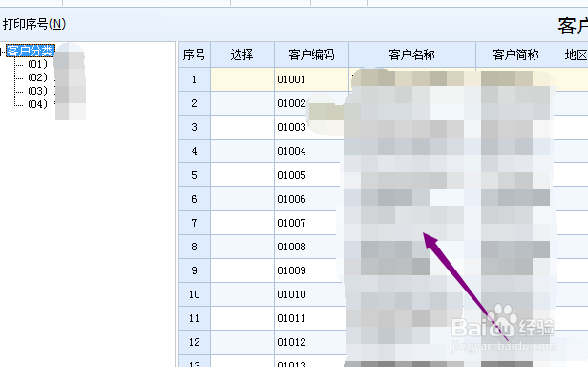Select row number 8 header
Viewport: 588px width, 367px height.
click(x=195, y=247)
